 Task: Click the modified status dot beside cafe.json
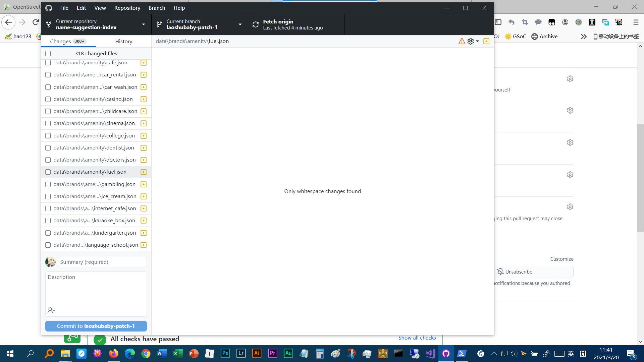pos(143,63)
